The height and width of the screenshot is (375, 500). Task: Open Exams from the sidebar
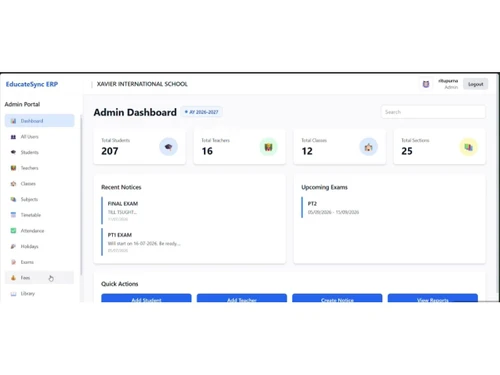click(x=39, y=262)
